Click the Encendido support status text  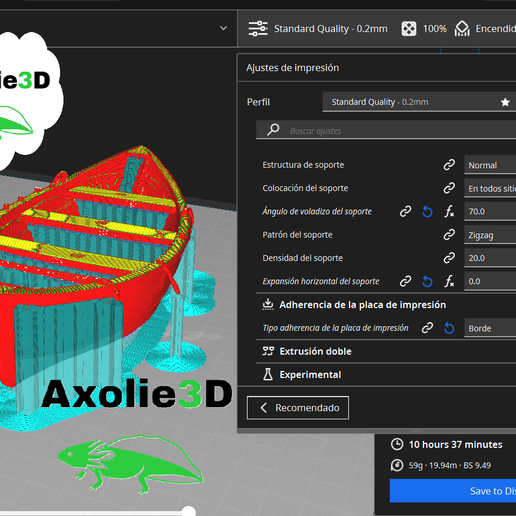496,29
